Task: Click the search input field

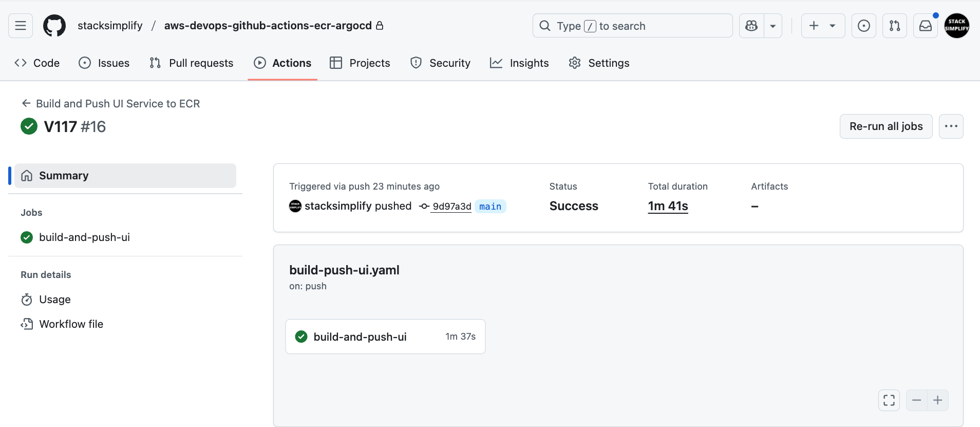Action: (632, 26)
